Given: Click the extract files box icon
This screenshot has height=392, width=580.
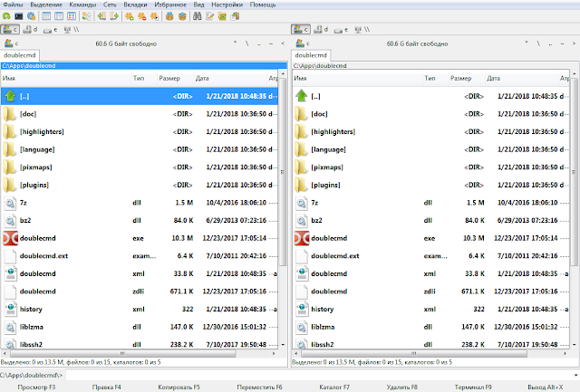Looking at the screenshot, I should point(182,16).
